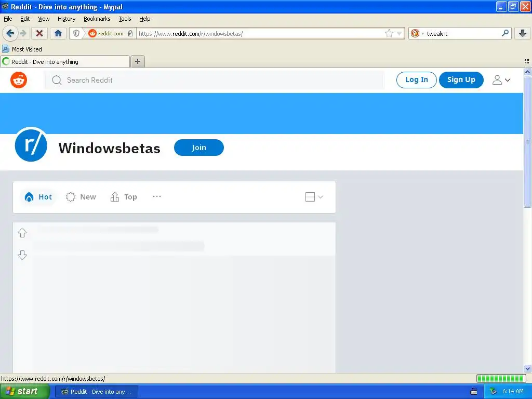Click the page scrollbar down arrow
532x399 pixels.
coord(527,368)
